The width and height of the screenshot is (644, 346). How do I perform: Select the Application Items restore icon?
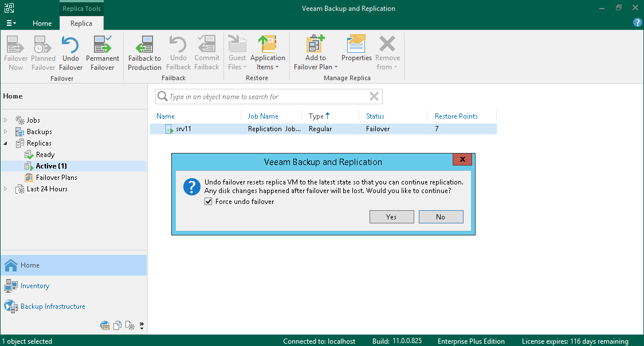click(x=268, y=52)
